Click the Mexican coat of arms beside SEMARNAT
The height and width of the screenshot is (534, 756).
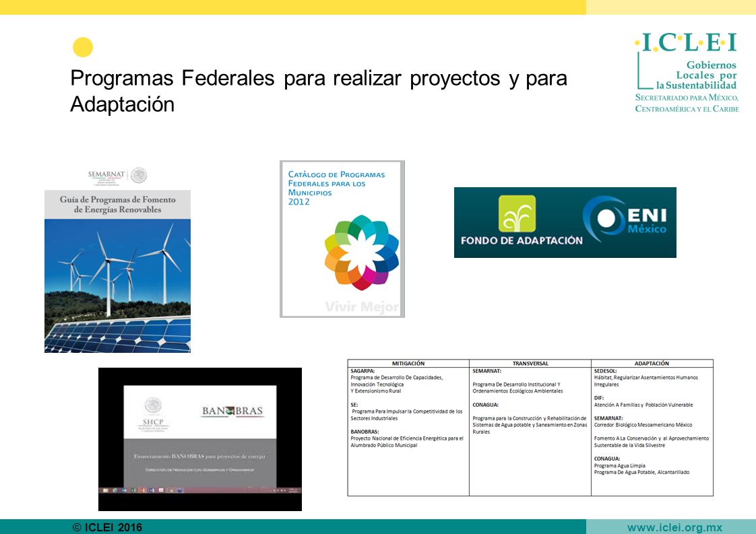139,176
